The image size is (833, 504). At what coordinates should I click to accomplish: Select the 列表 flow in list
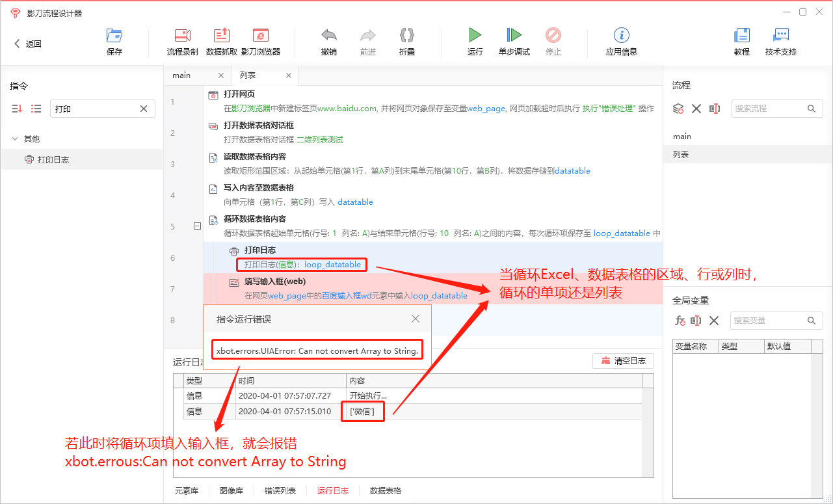click(748, 154)
